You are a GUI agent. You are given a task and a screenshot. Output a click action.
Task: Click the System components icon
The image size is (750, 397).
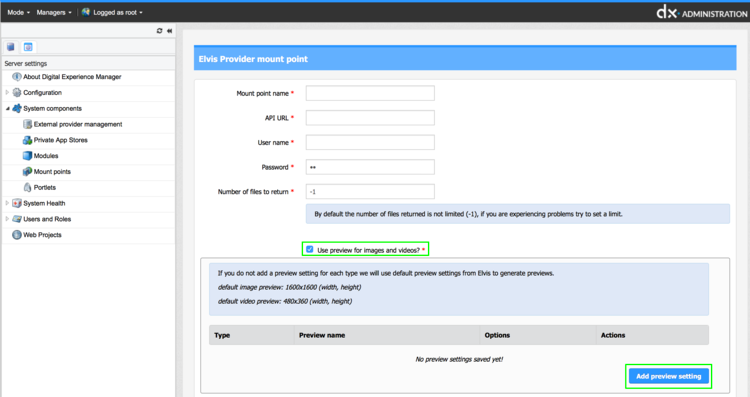coord(17,108)
